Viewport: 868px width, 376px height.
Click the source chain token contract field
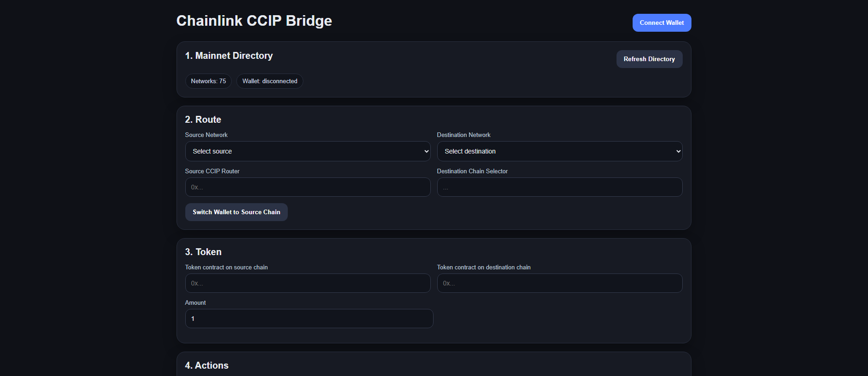click(x=308, y=283)
